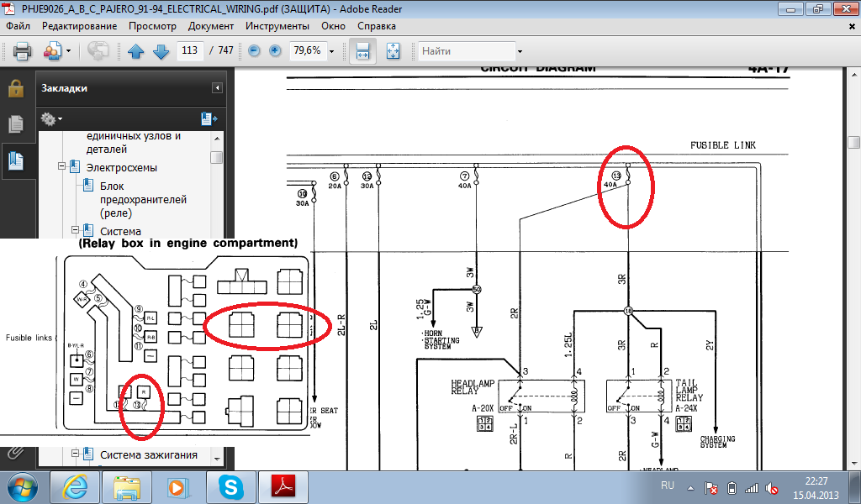
Task: Open the Файл menu
Action: [x=18, y=26]
